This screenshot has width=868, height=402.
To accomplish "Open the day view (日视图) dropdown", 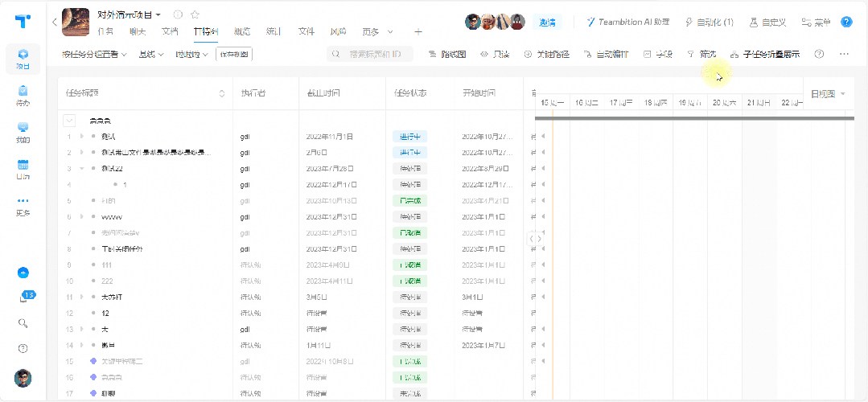I will [x=828, y=94].
